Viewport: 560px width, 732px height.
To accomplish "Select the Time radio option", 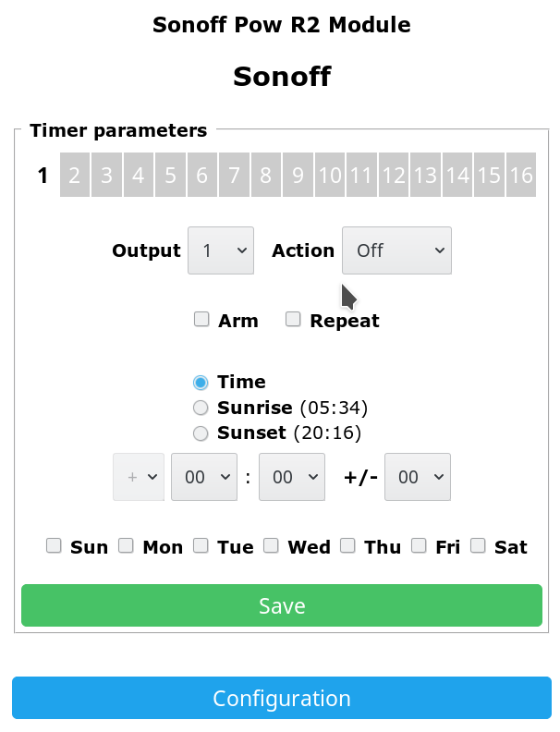I will click(201, 383).
